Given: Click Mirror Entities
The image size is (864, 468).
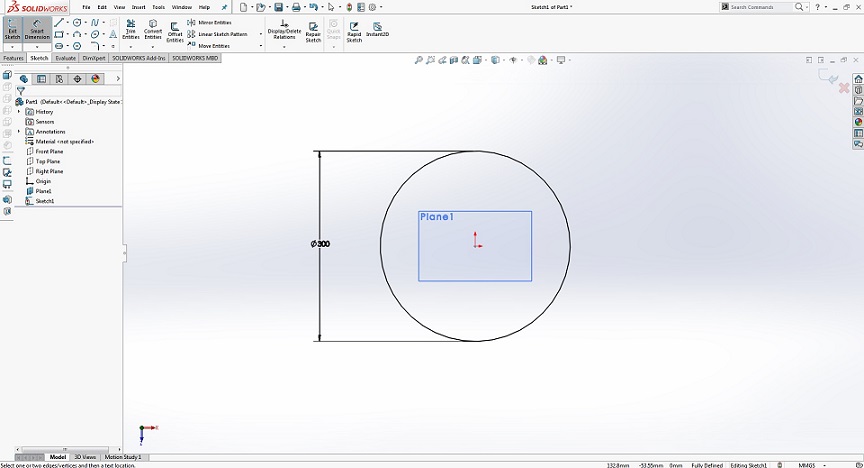Looking at the screenshot, I should tap(210, 23).
